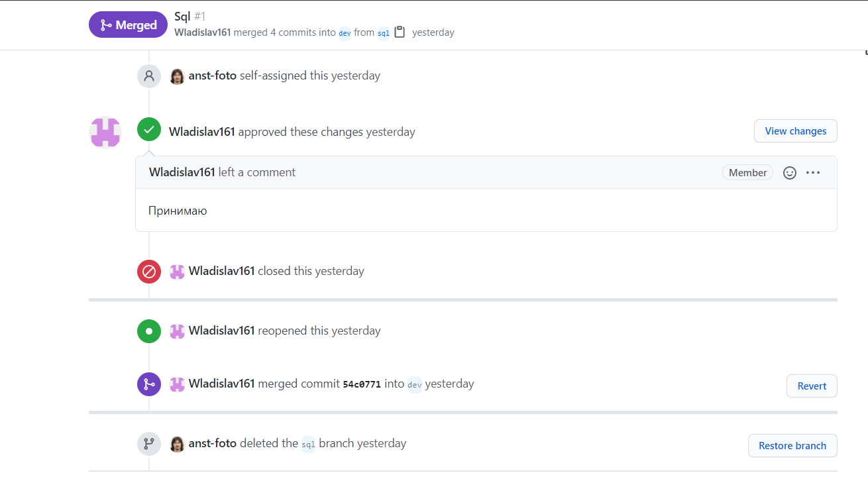This screenshot has width=868, height=479.
Task: Click the branch icon next to the deleted-branch event
Action: coord(148,443)
